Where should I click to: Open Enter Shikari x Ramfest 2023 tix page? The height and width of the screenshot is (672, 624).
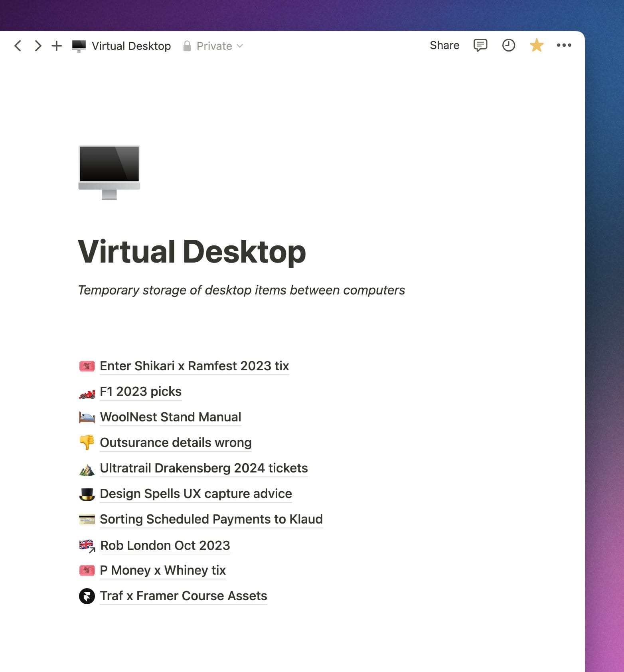(x=194, y=366)
